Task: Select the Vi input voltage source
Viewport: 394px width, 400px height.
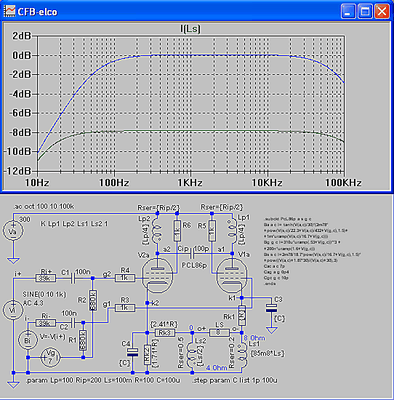Action: pos(13,310)
